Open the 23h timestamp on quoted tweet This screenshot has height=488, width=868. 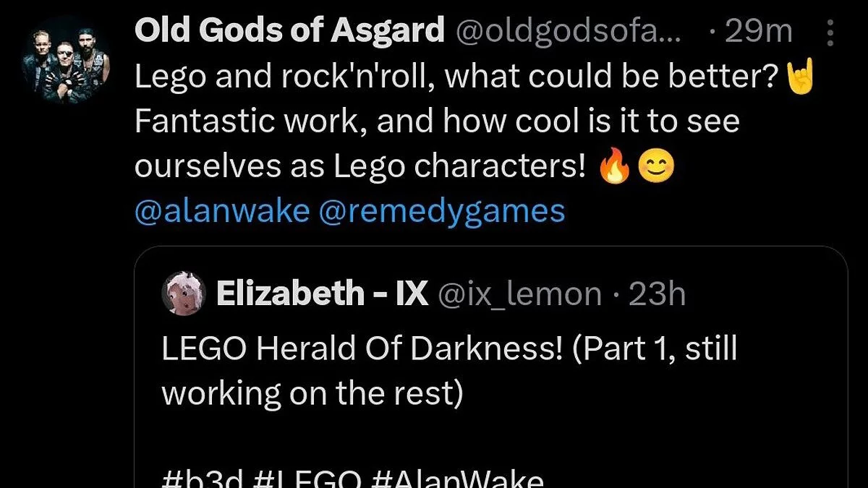[657, 294]
